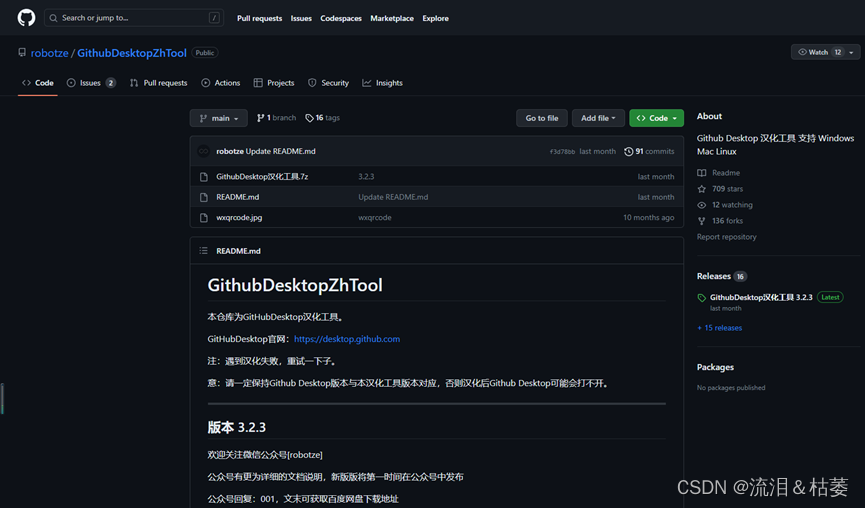Screen dimensions: 865x508
Task: Expand the Watch options dropdown arrow
Action: click(852, 52)
